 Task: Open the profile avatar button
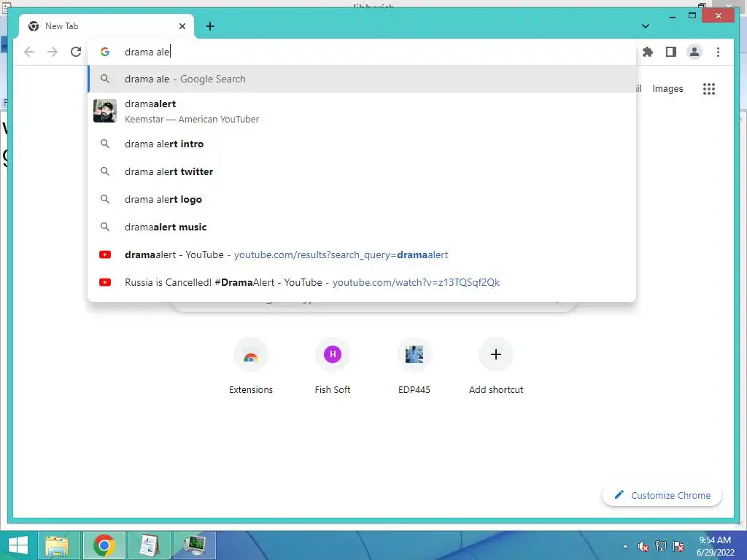tap(694, 52)
